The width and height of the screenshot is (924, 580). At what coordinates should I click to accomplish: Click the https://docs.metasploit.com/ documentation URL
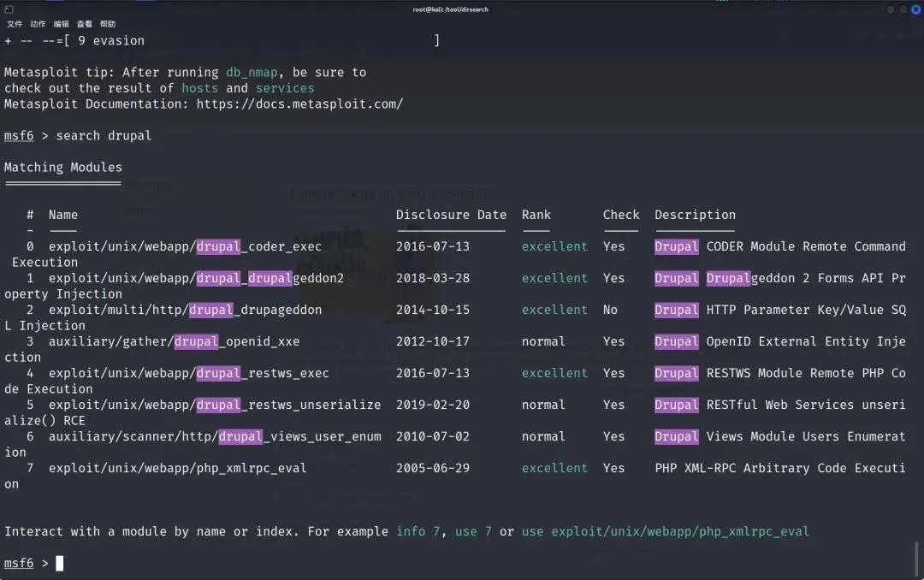pos(300,104)
